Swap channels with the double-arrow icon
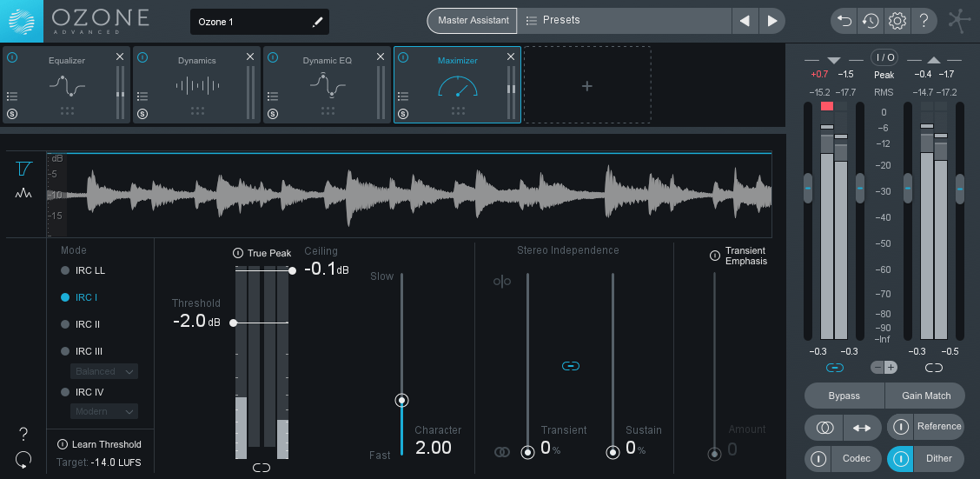The image size is (980, 479). [x=861, y=427]
